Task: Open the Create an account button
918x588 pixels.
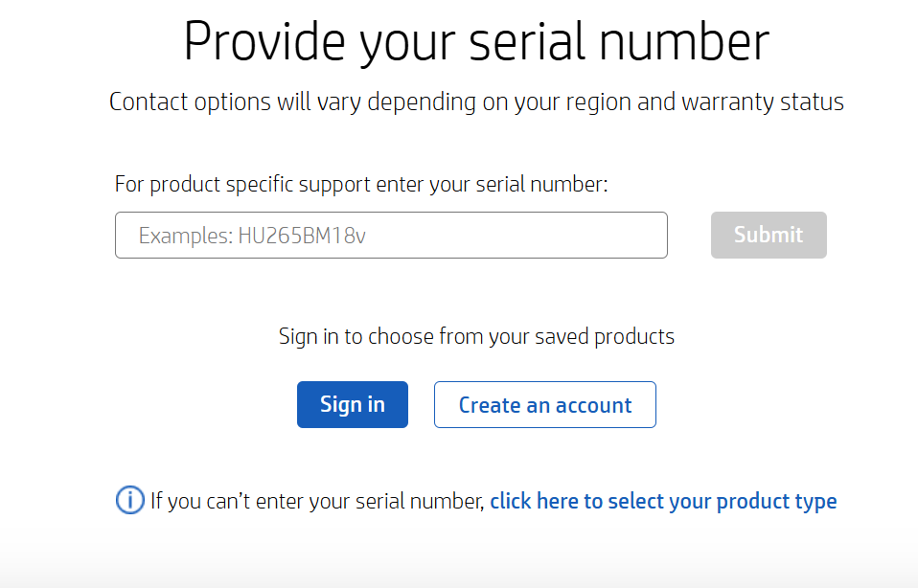Action: click(x=544, y=404)
